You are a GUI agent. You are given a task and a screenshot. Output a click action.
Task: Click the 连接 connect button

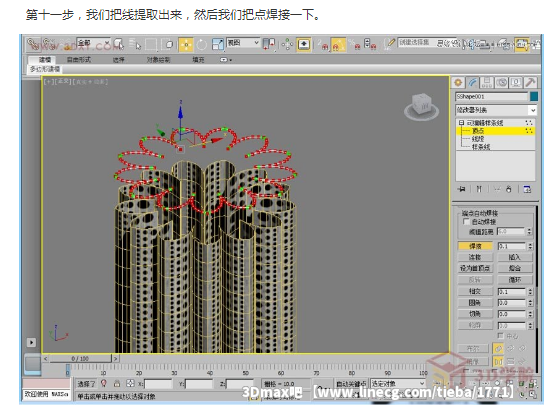point(475,257)
